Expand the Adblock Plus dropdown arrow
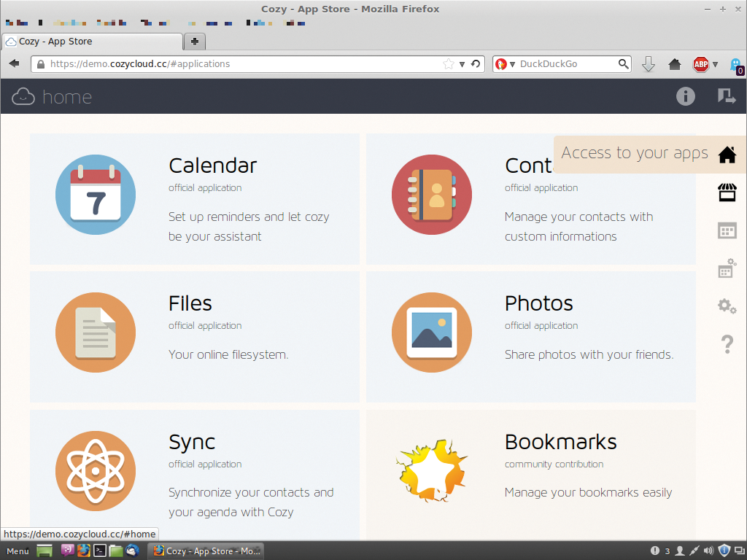Screen dimensions: 747x560 pyautogui.click(x=715, y=64)
